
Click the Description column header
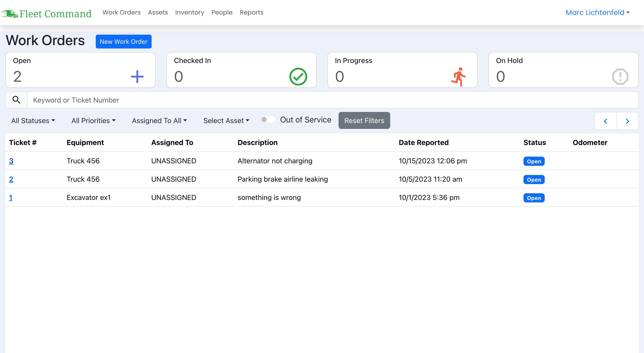point(258,142)
